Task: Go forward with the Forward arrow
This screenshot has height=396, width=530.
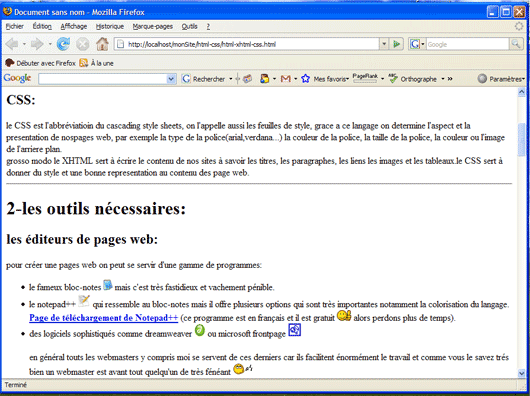Action: coord(37,44)
